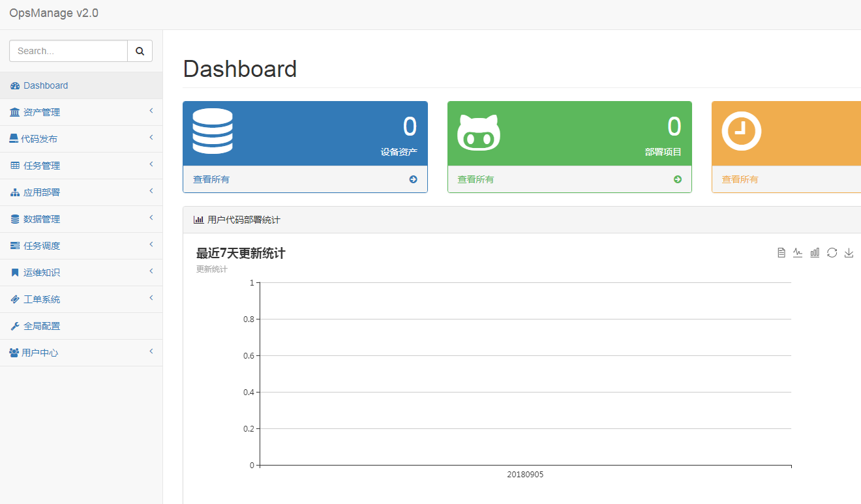Click the 应用部署 sitemap icon
The width and height of the screenshot is (861, 504).
(15, 193)
